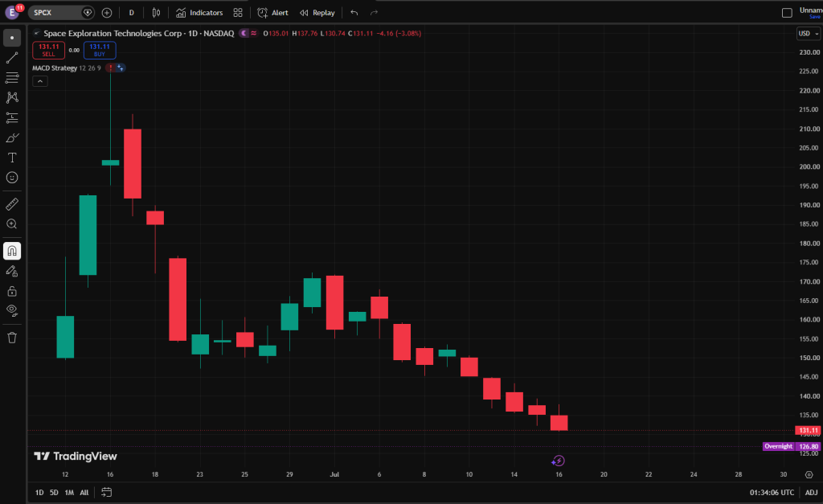823x504 pixels.
Task: Click the 131.11 BUY button
Action: 100,50
